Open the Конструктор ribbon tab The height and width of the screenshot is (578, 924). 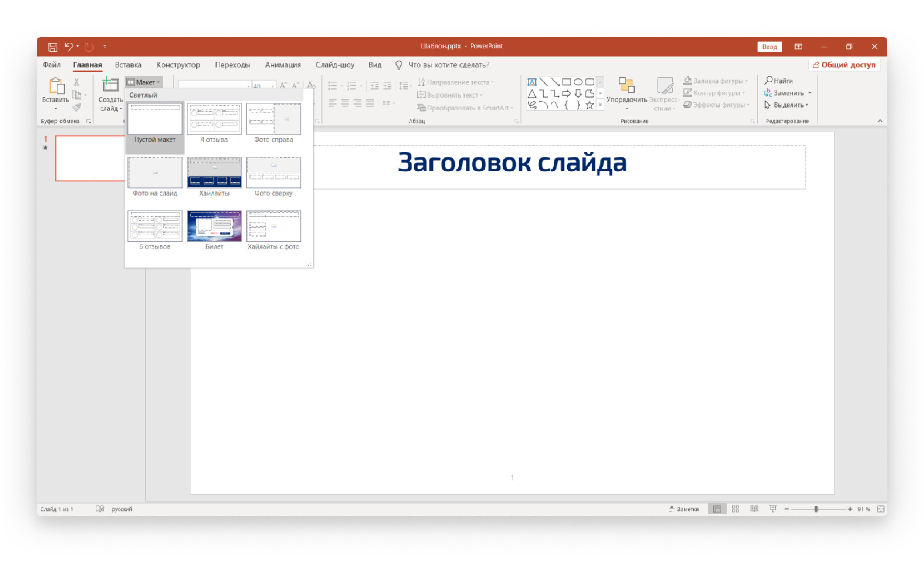178,65
